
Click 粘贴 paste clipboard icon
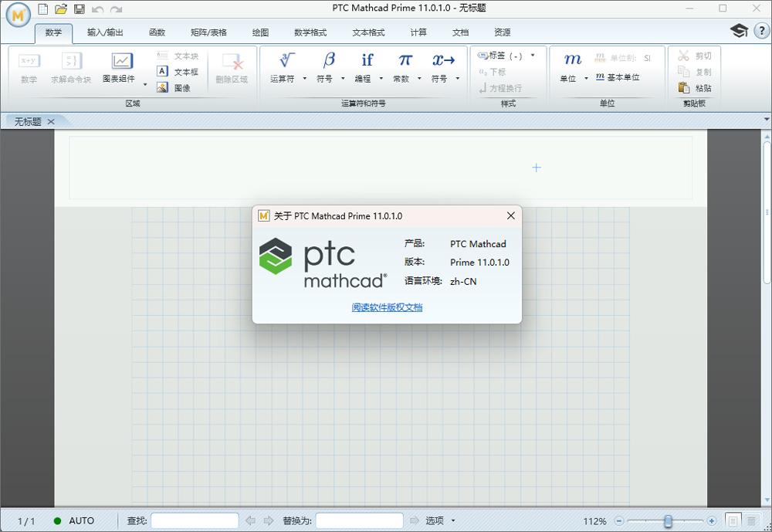click(x=683, y=88)
